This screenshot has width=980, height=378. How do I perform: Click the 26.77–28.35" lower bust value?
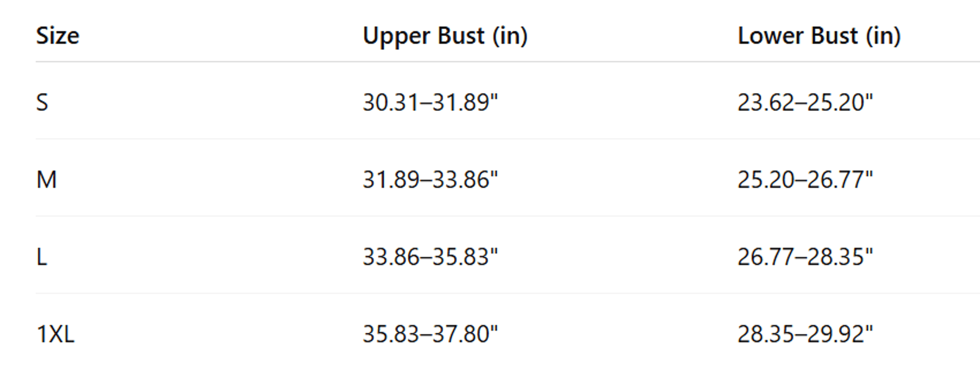(805, 257)
